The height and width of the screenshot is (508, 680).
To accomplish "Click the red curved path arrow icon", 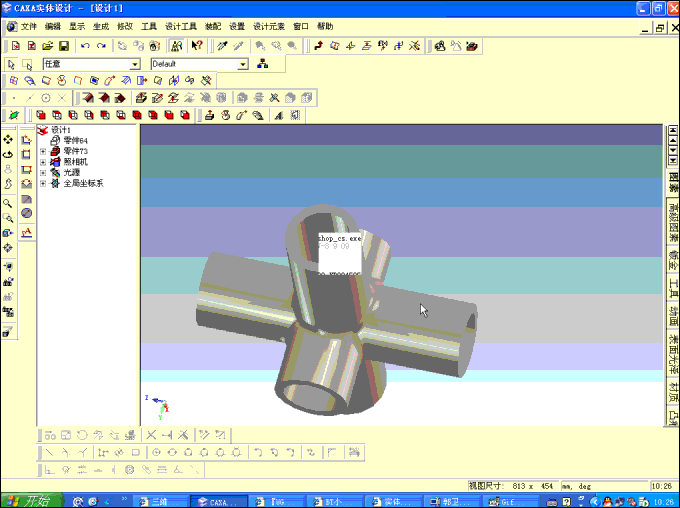I will coord(319,46).
